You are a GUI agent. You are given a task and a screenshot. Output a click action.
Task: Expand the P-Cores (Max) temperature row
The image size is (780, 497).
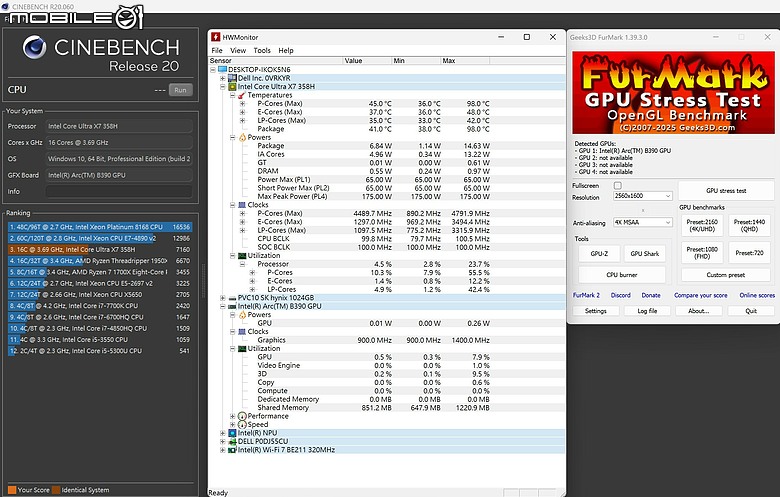pyautogui.click(x=243, y=103)
